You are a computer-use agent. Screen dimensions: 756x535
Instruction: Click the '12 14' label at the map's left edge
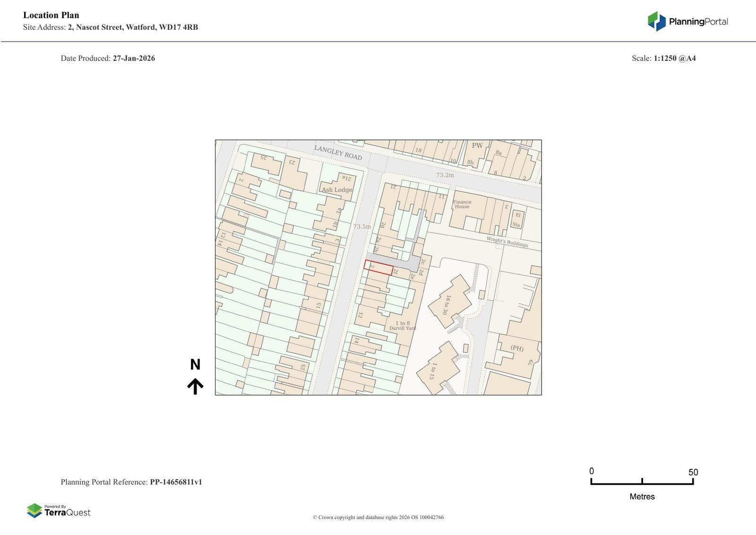221,239
